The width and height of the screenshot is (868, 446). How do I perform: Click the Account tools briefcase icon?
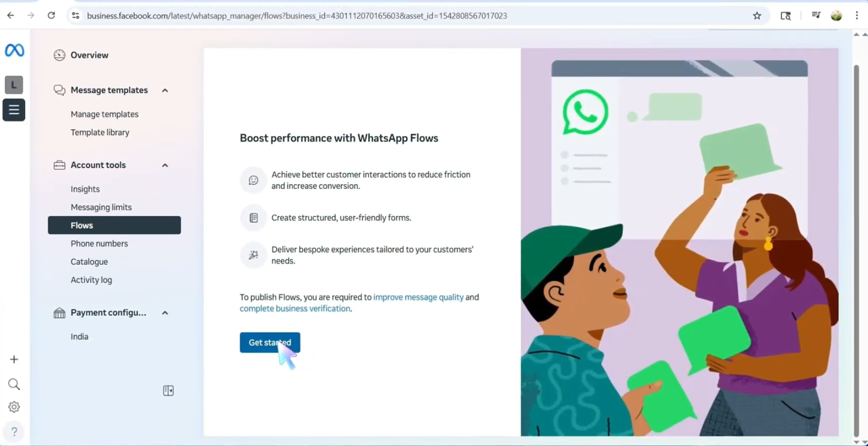pos(59,165)
